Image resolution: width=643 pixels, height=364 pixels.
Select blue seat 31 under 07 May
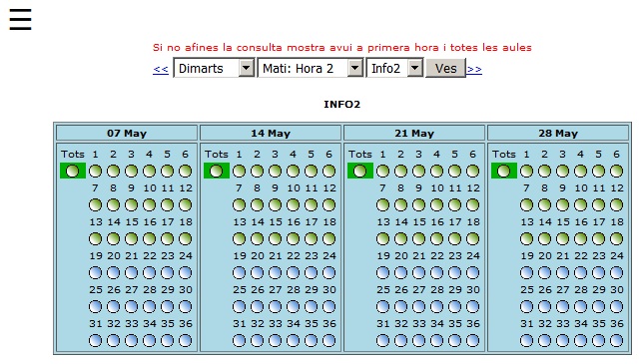click(x=95, y=341)
